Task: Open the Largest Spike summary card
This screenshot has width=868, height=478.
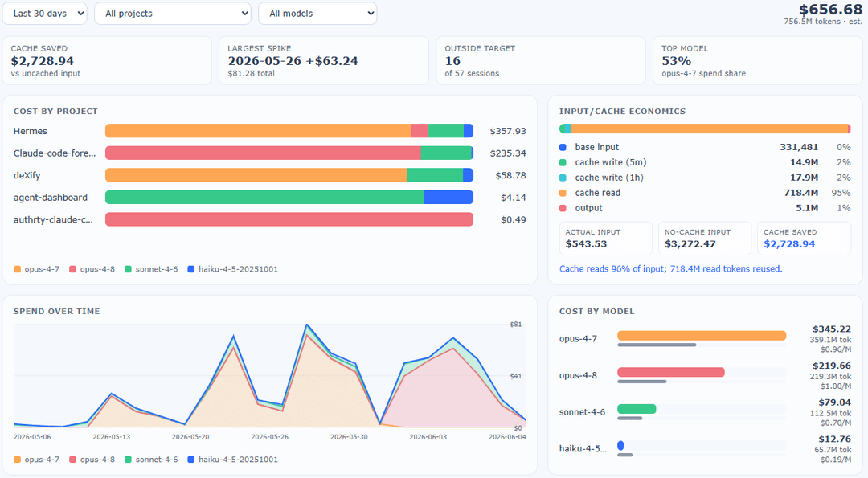Action: pos(324,61)
